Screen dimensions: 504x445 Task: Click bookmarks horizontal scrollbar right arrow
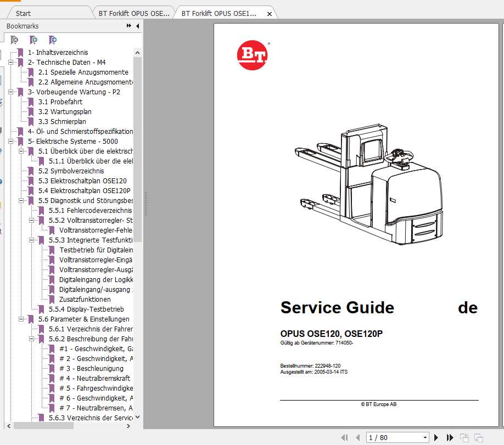coord(128,426)
